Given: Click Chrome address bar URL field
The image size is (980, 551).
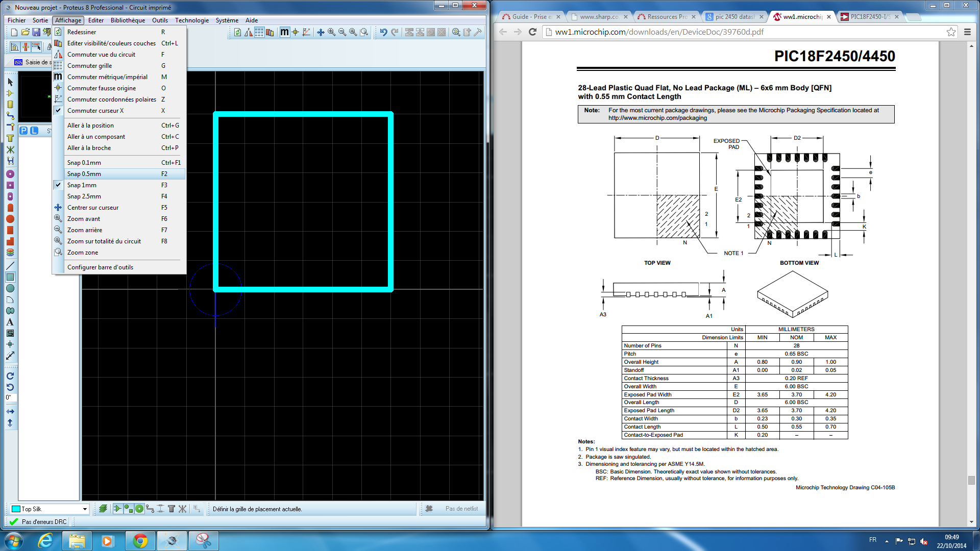Looking at the screenshot, I should point(749,32).
